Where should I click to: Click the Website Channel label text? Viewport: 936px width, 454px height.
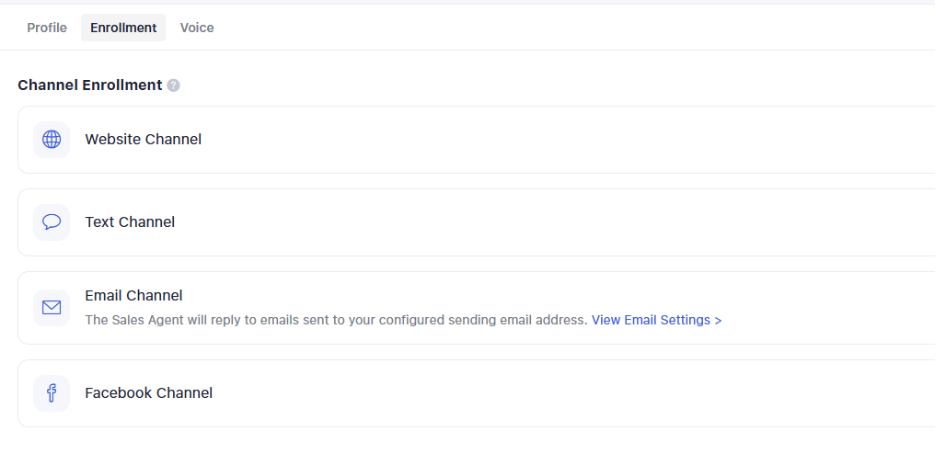143,140
